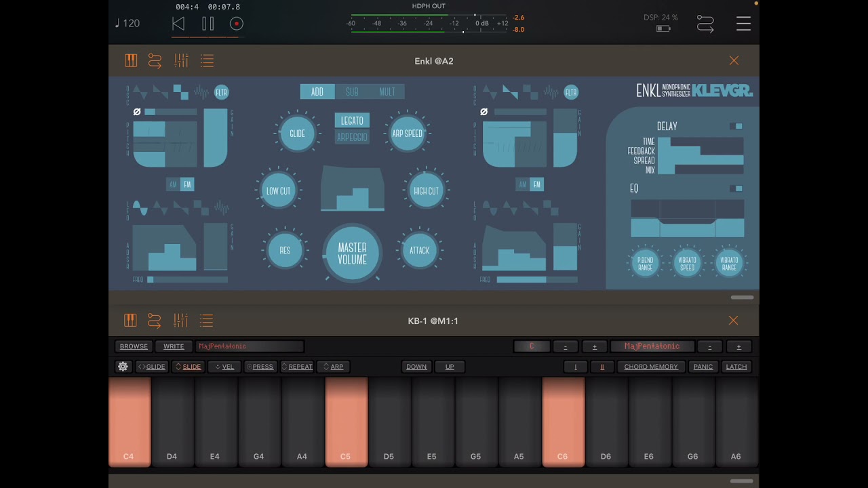
Task: Open the preset list icon in the Enkl header
Action: pyautogui.click(x=207, y=61)
